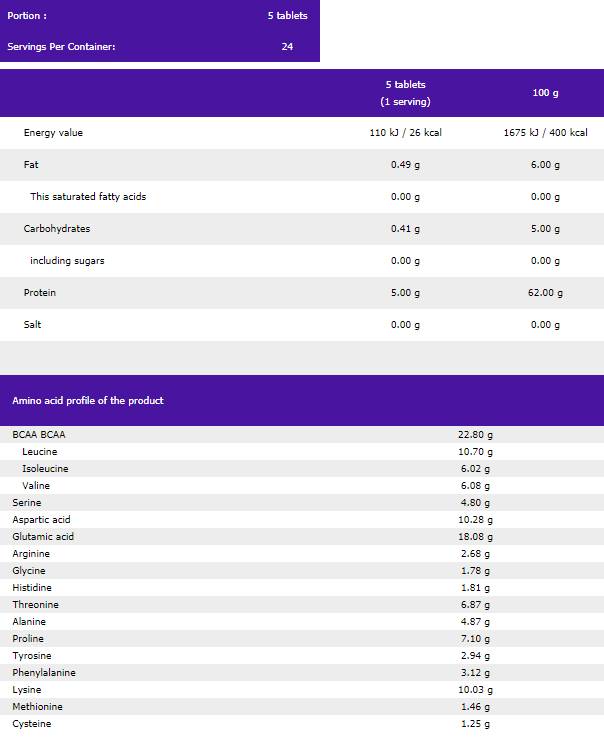Click the 'Cysteine' row label
604x739 pixels.
(31, 724)
